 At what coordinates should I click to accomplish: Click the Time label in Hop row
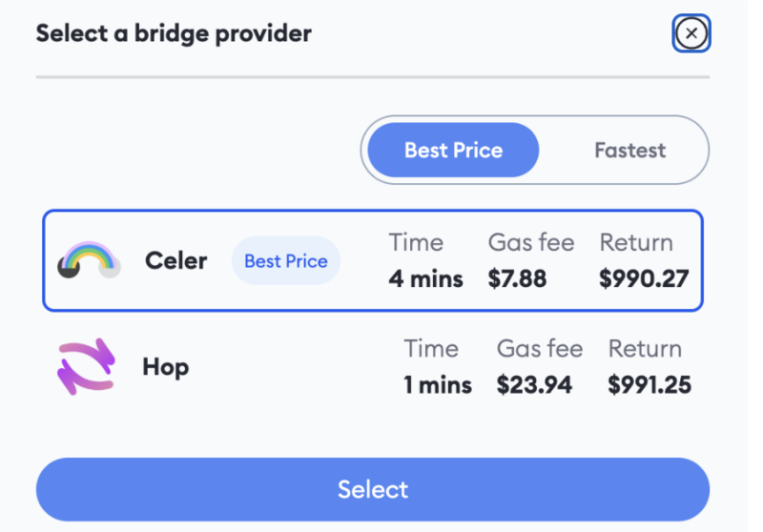tap(431, 348)
